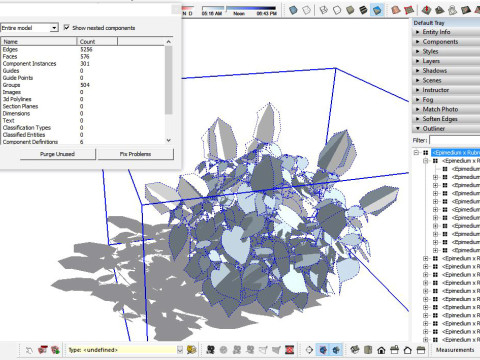Click Create Camera in Advanced Camera Tools
This screenshot has height=360, width=480.
210,350
